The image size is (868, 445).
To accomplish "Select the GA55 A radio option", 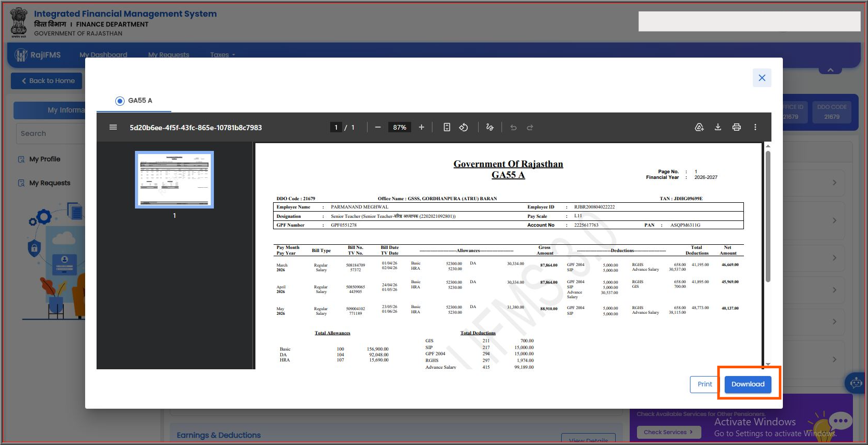I will click(120, 101).
